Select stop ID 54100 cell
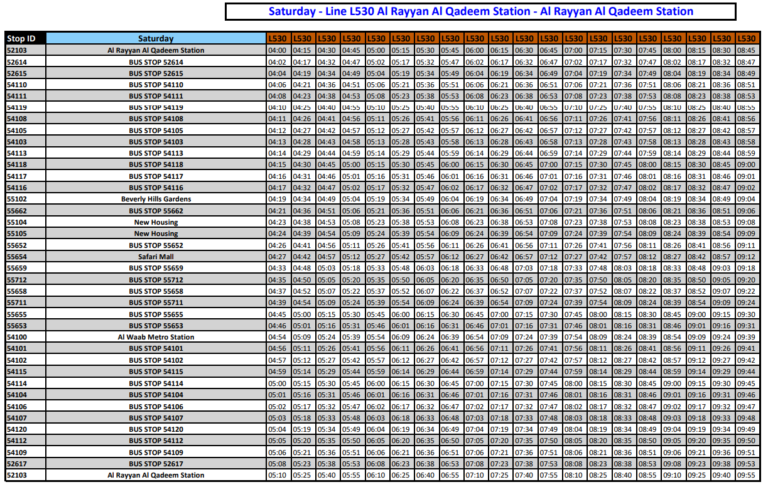The image size is (768, 487). click(18, 337)
